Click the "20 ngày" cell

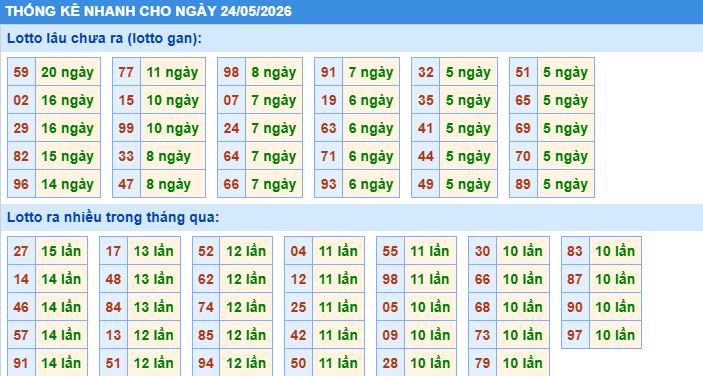click(68, 72)
